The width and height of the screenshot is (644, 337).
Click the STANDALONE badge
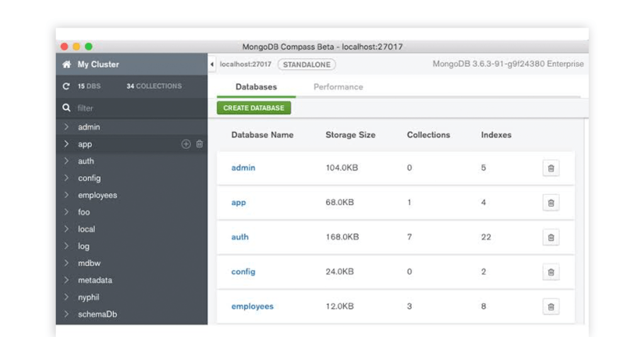click(307, 64)
